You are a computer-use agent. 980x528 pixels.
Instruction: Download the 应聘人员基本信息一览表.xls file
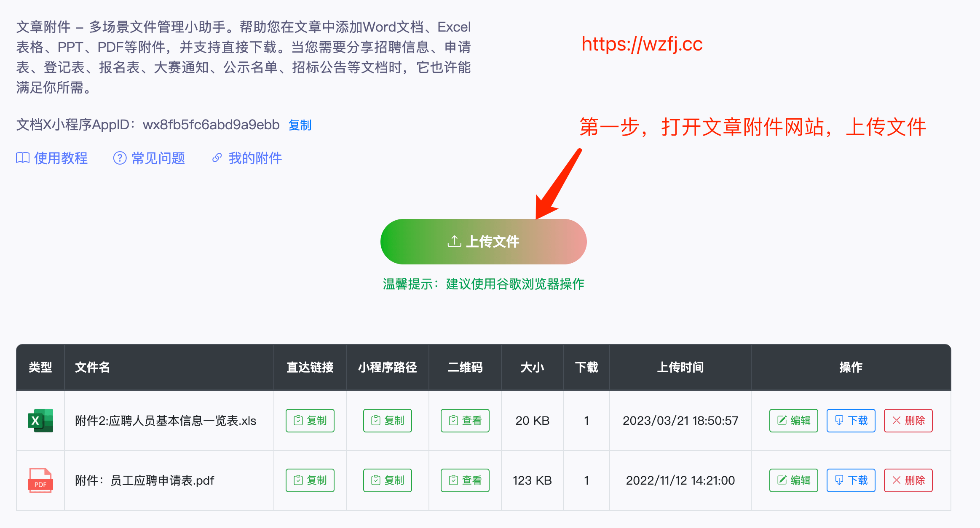click(851, 421)
